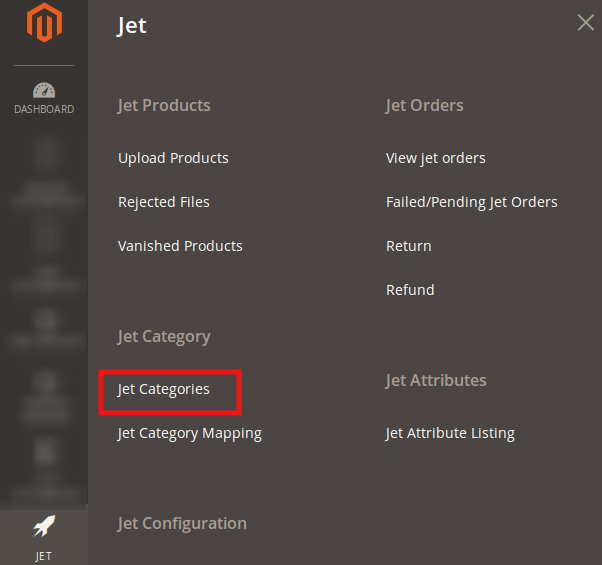
Task: Click View jet orders
Action: click(435, 158)
